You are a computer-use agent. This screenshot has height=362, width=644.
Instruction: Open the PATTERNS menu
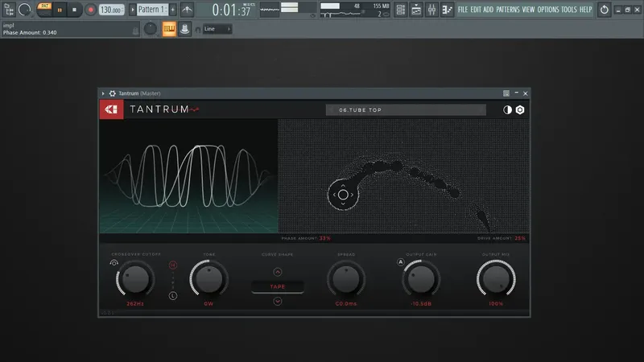point(508,10)
